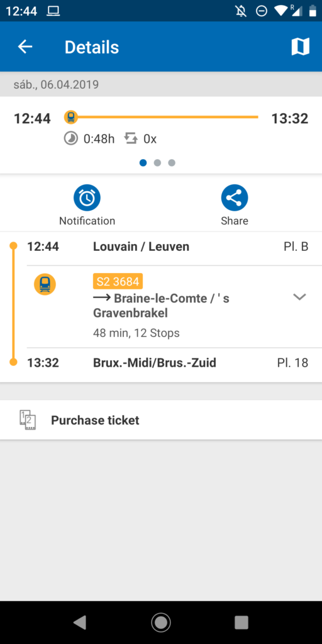The height and width of the screenshot is (644, 322).
Task: Expand the S2 3684 stops chevron
Action: 300,297
